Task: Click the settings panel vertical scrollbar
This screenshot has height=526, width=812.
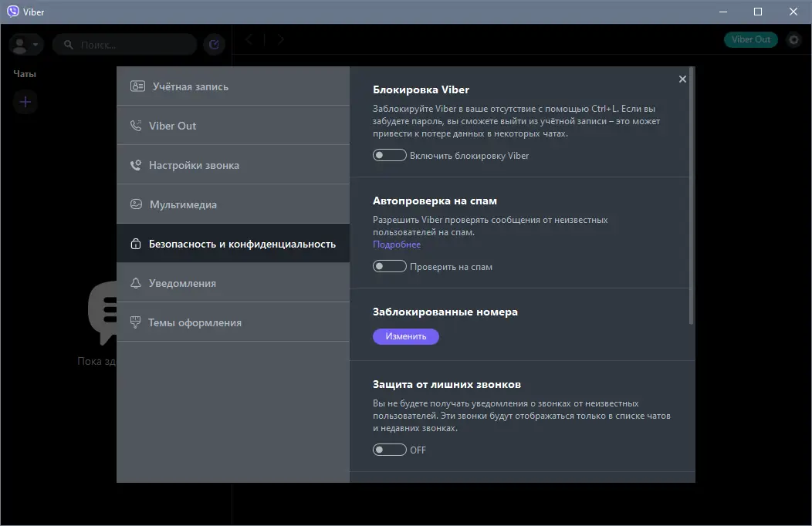Action: [692, 197]
